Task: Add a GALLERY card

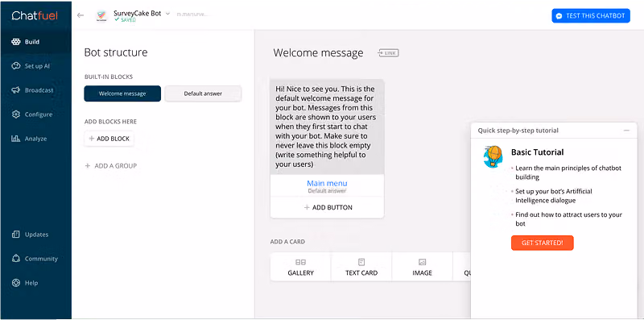Action: pyautogui.click(x=300, y=267)
